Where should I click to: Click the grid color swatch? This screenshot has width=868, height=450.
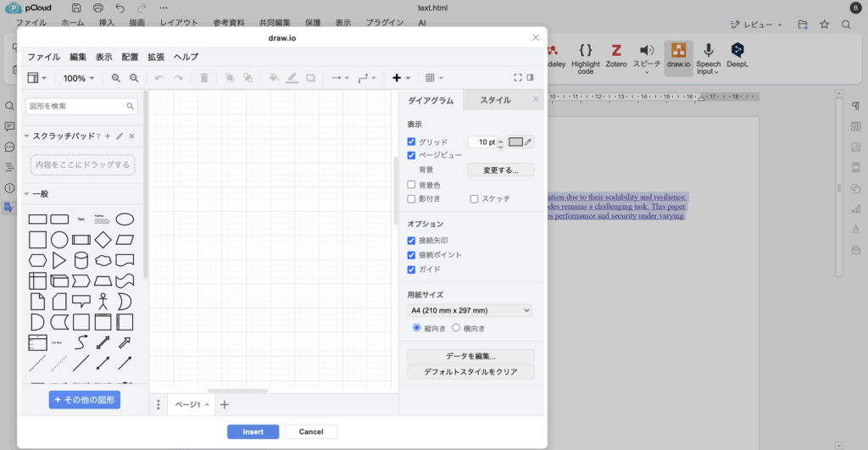(x=516, y=142)
